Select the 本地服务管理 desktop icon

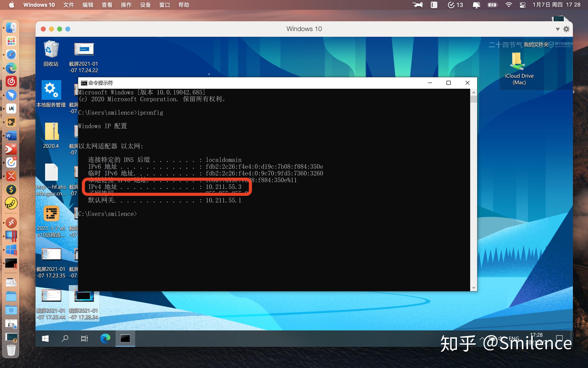click(51, 94)
